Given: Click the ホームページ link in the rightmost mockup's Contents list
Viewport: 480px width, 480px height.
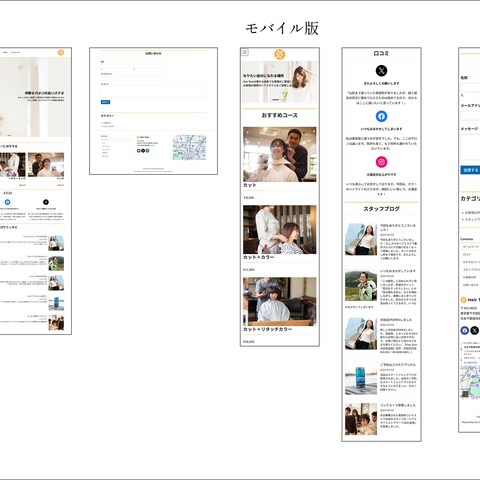Looking at the screenshot, I should coord(471,247).
